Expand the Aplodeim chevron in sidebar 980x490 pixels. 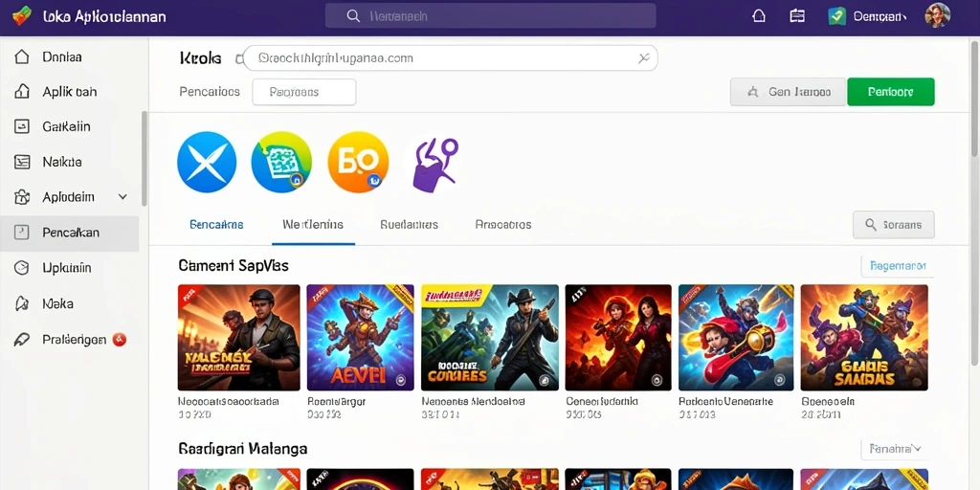point(122,197)
